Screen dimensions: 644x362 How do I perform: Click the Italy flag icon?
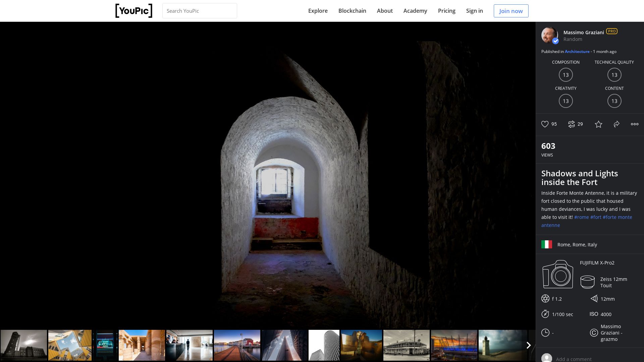click(546, 244)
